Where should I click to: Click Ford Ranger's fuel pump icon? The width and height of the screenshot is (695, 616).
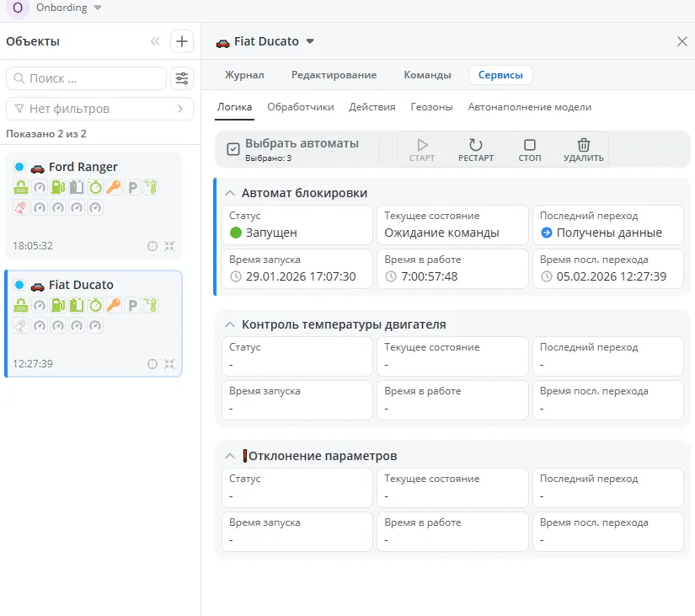coord(57,187)
